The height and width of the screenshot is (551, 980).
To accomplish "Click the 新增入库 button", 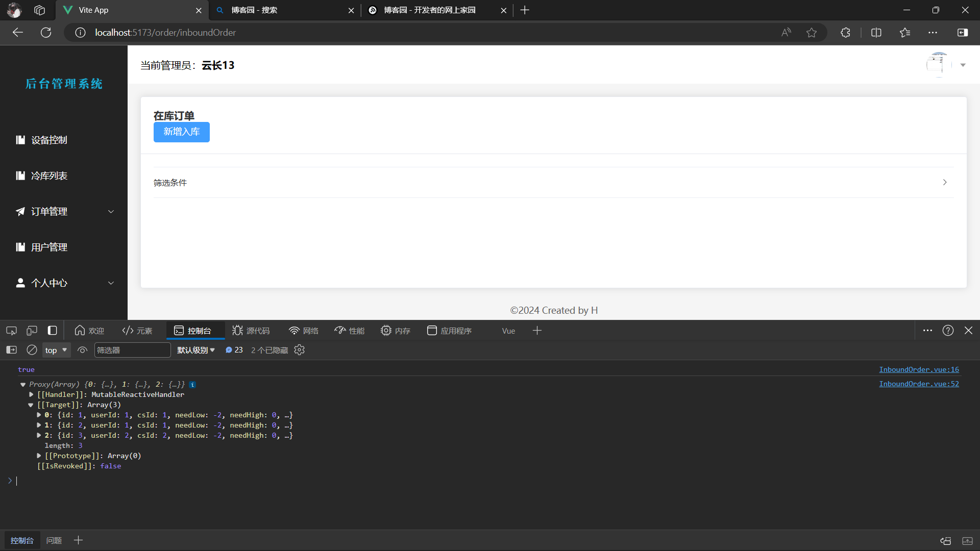I will 181,132.
